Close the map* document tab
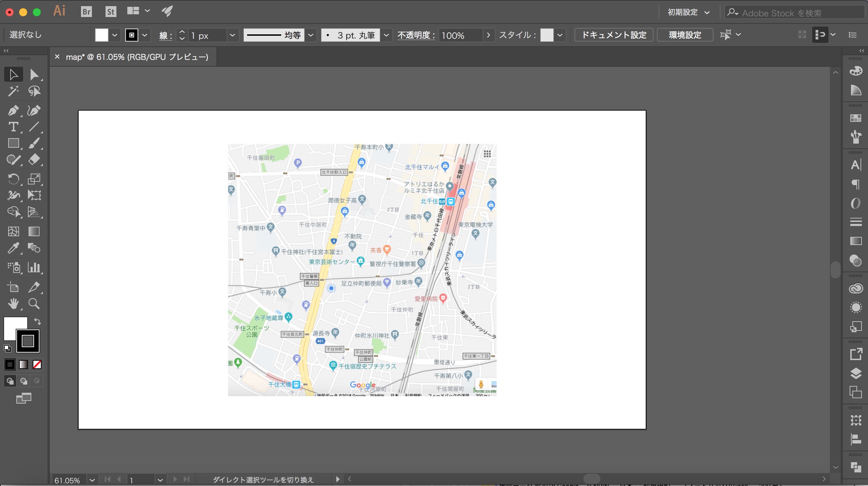The image size is (868, 486). 57,57
